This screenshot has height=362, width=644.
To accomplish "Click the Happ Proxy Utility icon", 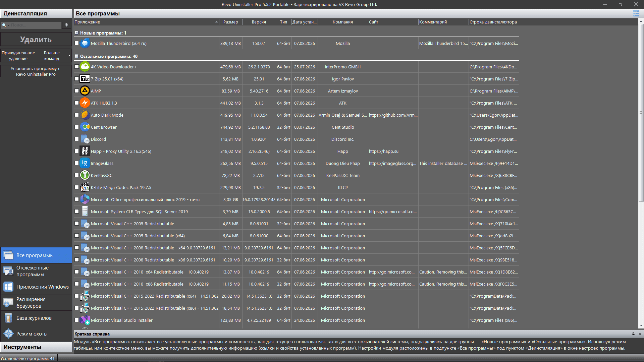I will tap(85, 151).
